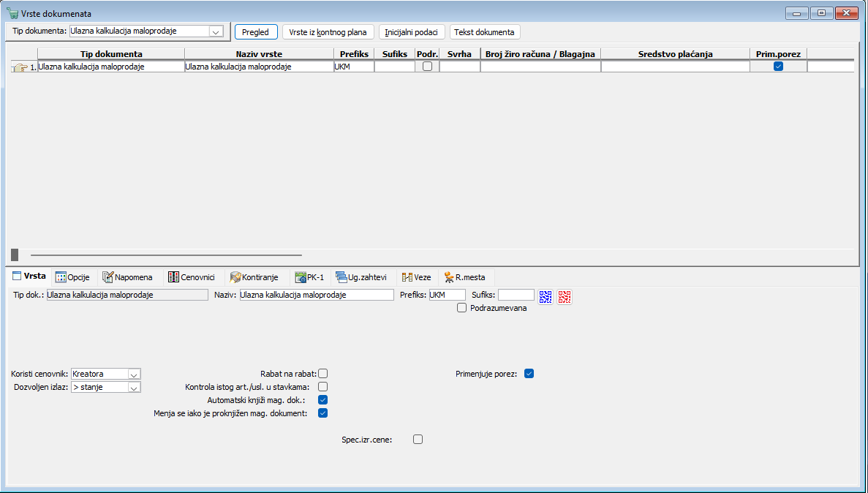Open the Opcije tab
Image resolution: width=868 pixels, height=493 pixels.
tap(72, 277)
